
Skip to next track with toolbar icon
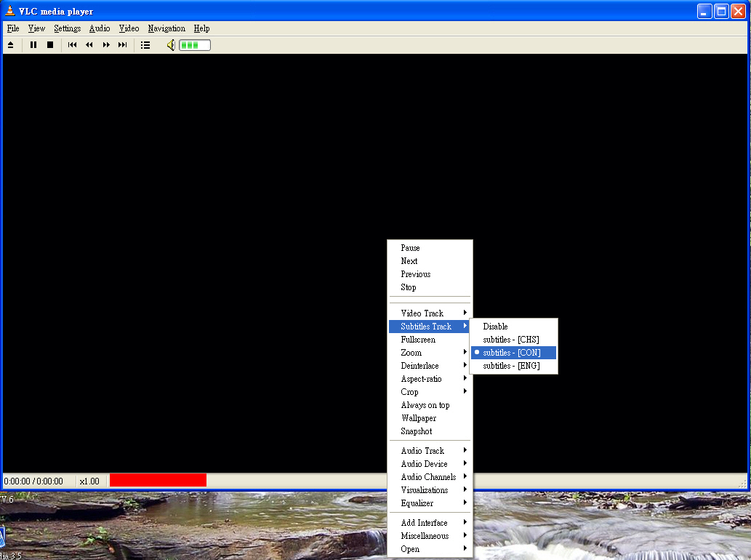pyautogui.click(x=123, y=45)
